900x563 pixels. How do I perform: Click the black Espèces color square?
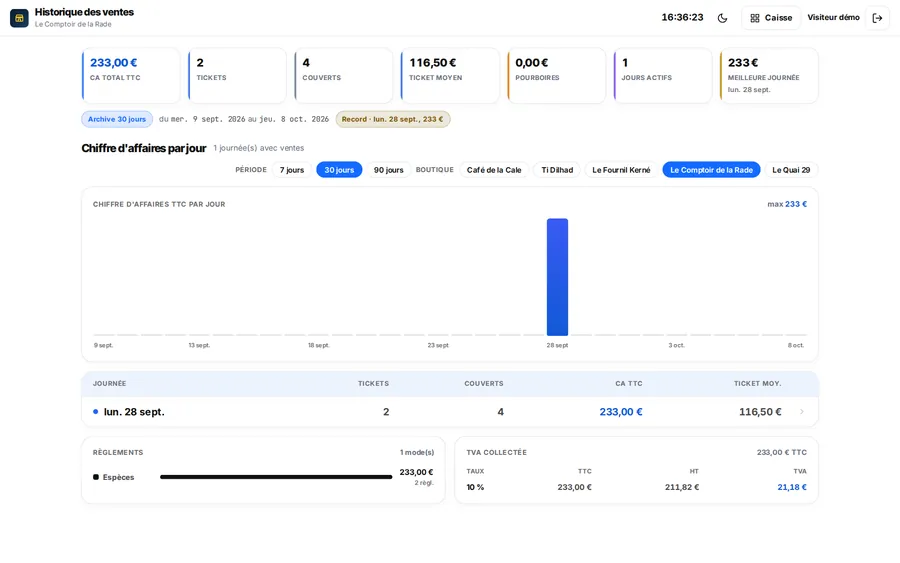coord(96,477)
